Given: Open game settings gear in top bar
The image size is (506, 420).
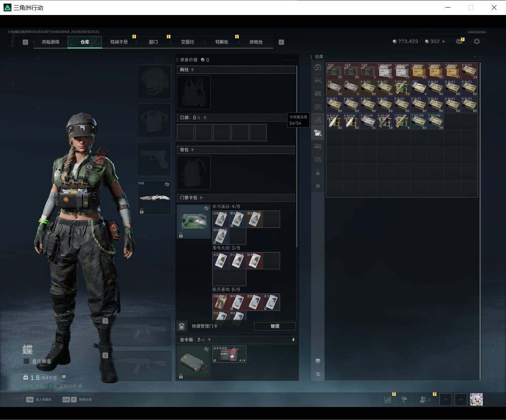Looking at the screenshot, I should pyautogui.click(x=477, y=41).
